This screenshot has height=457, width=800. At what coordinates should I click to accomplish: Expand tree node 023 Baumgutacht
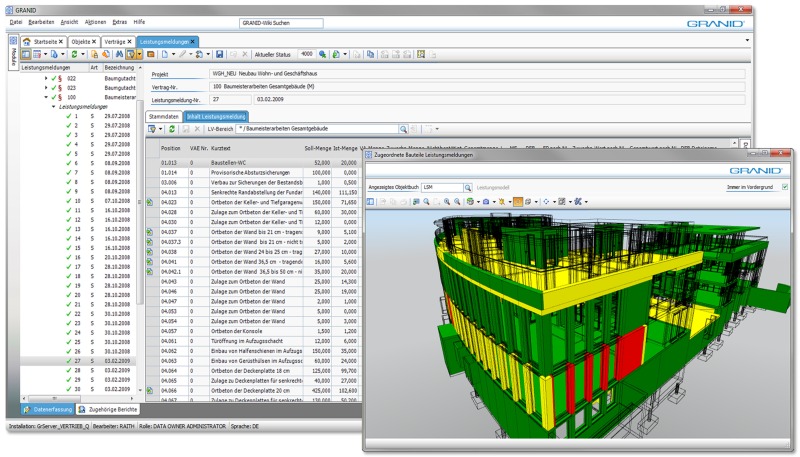tap(46, 88)
